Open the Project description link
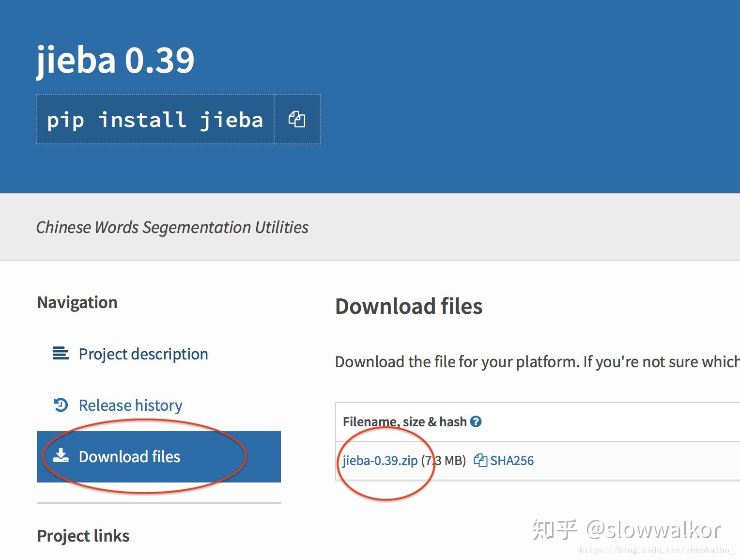 coord(143,354)
